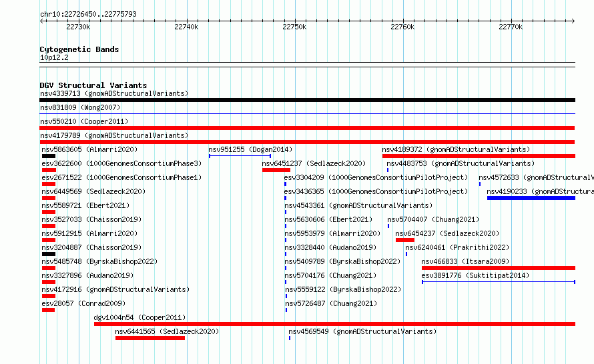Click the 22760k ruler mark
Screen dimensions: 594x364
[402, 27]
